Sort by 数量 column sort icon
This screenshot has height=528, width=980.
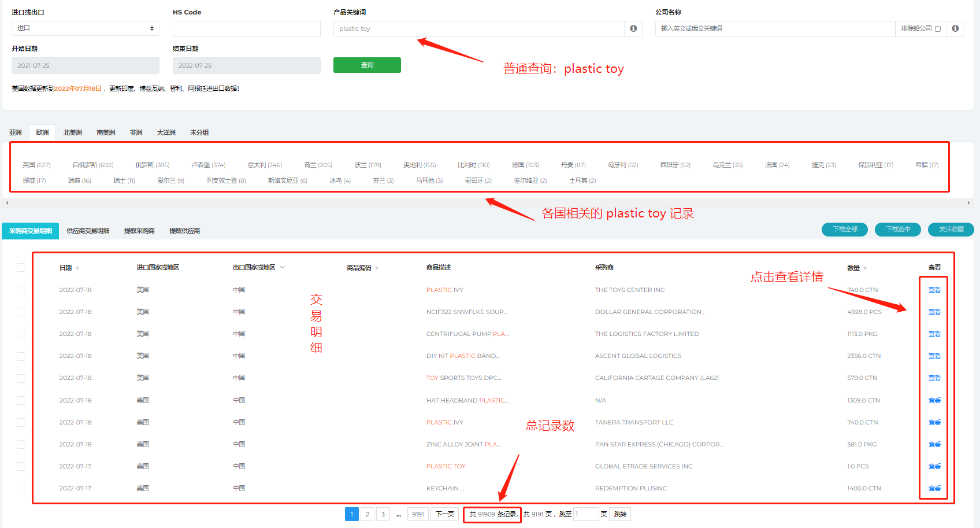point(865,268)
